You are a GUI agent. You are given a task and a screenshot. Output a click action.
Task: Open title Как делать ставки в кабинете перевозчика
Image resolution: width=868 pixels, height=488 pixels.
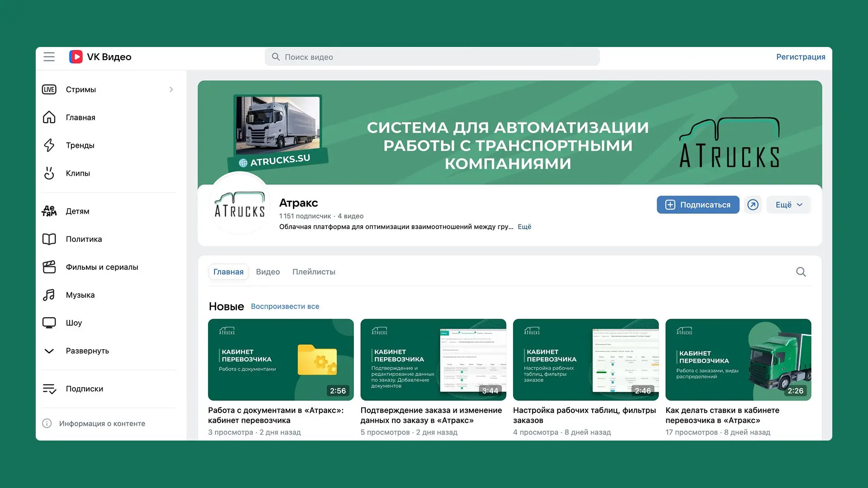coord(722,415)
